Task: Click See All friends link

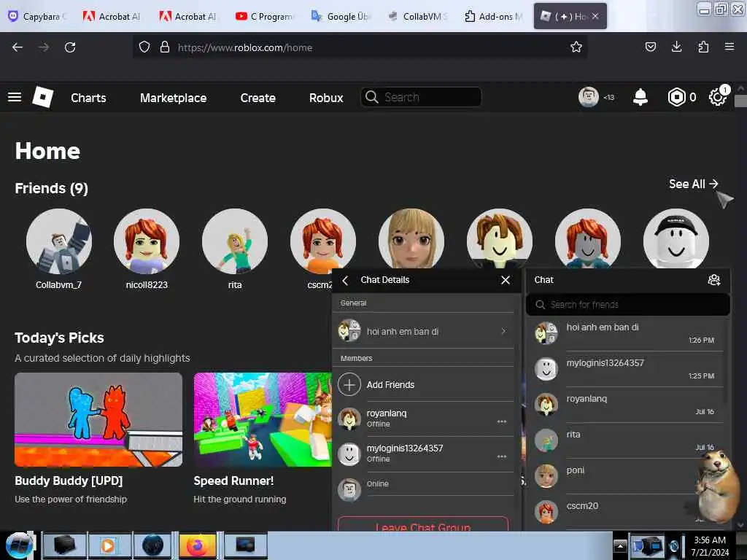Action: point(693,184)
